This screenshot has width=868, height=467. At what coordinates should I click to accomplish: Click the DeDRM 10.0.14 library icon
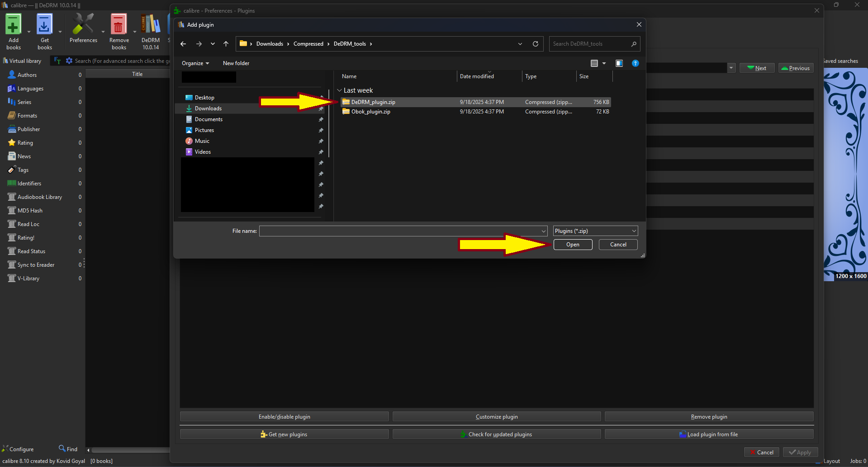tap(151, 31)
